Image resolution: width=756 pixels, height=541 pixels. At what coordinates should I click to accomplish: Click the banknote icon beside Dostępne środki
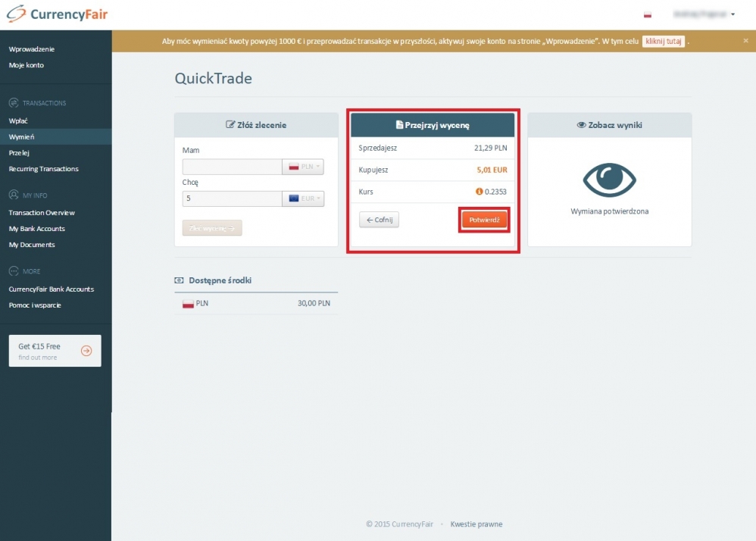coord(180,280)
